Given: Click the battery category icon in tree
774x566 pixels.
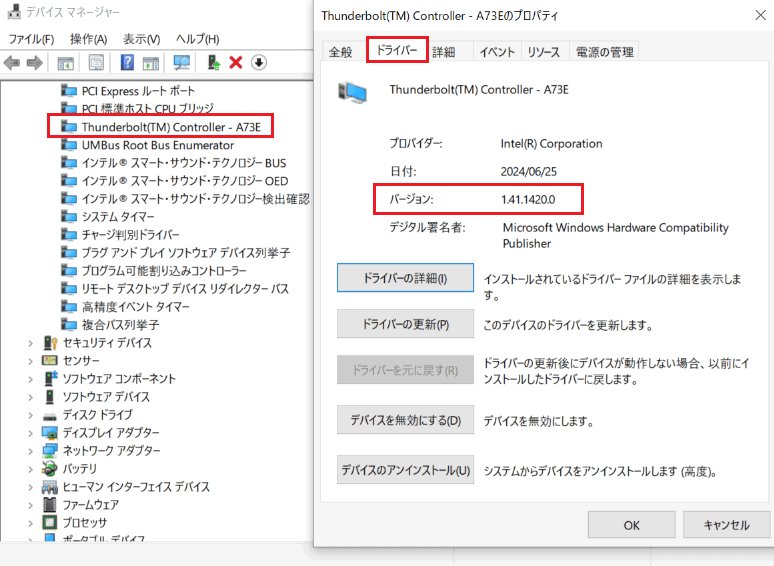Looking at the screenshot, I should (50, 468).
